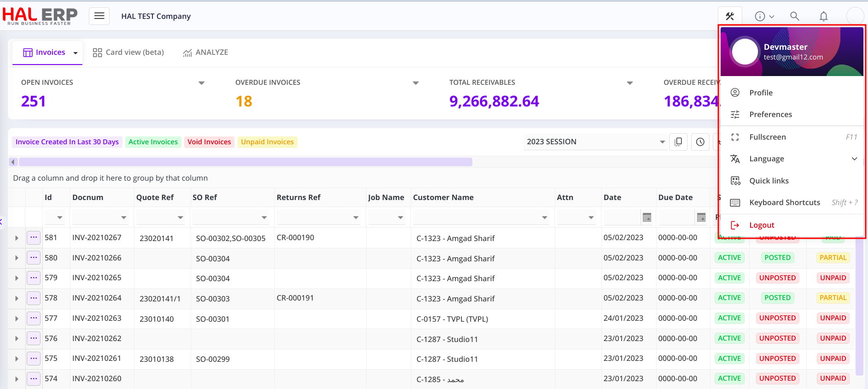The height and width of the screenshot is (389, 868).
Task: Open the search magnifier icon
Action: [794, 16]
